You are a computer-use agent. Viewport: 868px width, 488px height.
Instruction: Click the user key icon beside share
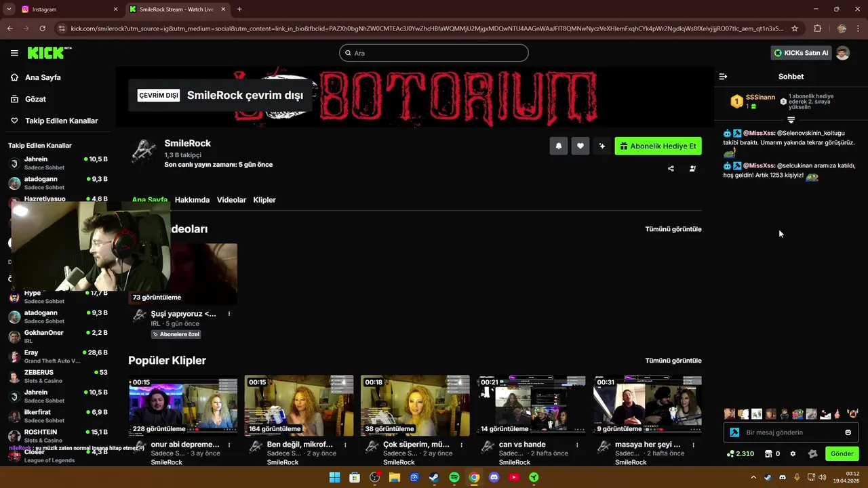pyautogui.click(x=692, y=169)
